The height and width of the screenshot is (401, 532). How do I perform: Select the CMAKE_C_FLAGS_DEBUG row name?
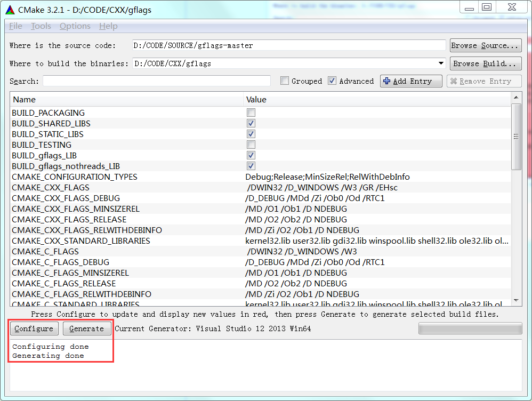pos(60,262)
